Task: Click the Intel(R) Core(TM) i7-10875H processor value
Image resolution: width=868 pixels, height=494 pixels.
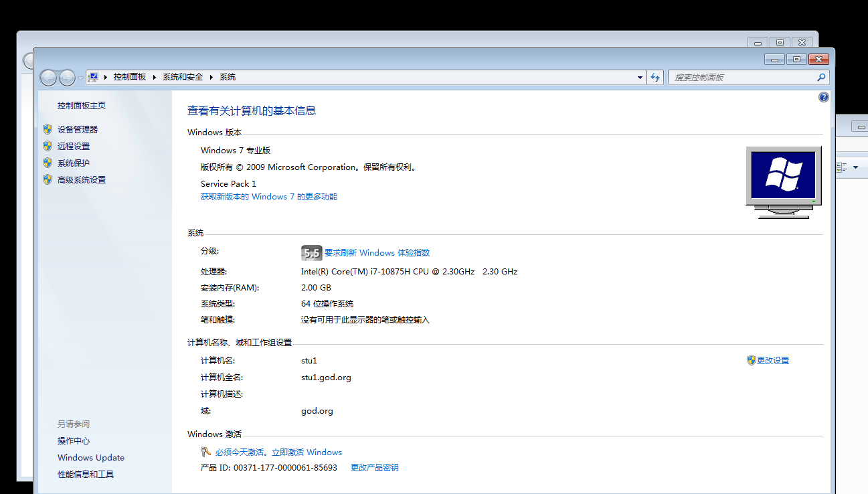Action: pyautogui.click(x=409, y=272)
